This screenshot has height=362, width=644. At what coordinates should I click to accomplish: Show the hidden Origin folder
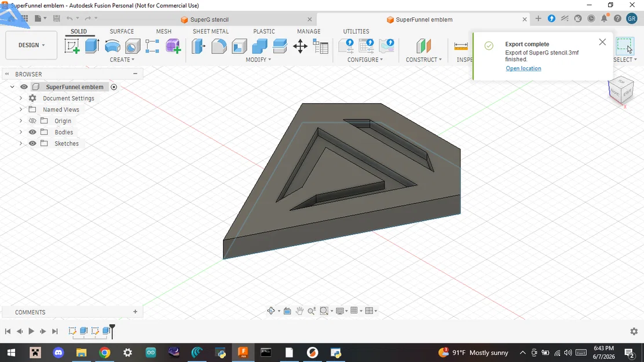point(32,121)
